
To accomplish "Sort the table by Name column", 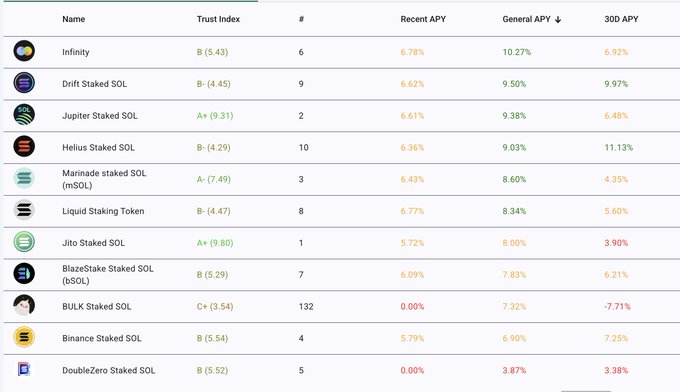I will click(74, 19).
